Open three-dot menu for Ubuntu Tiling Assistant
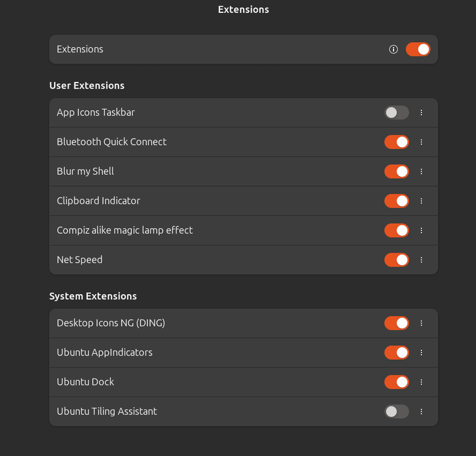Image resolution: width=476 pixels, height=456 pixels. click(x=421, y=411)
